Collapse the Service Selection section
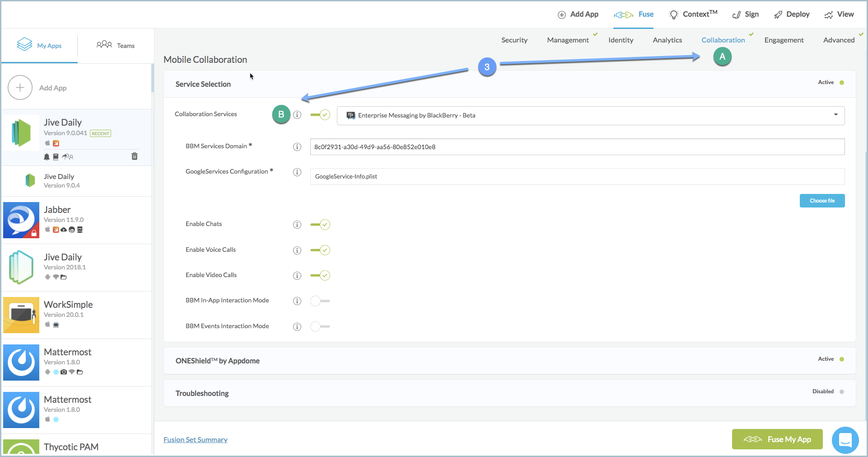Image resolution: width=868 pixels, height=457 pixels. click(x=509, y=84)
